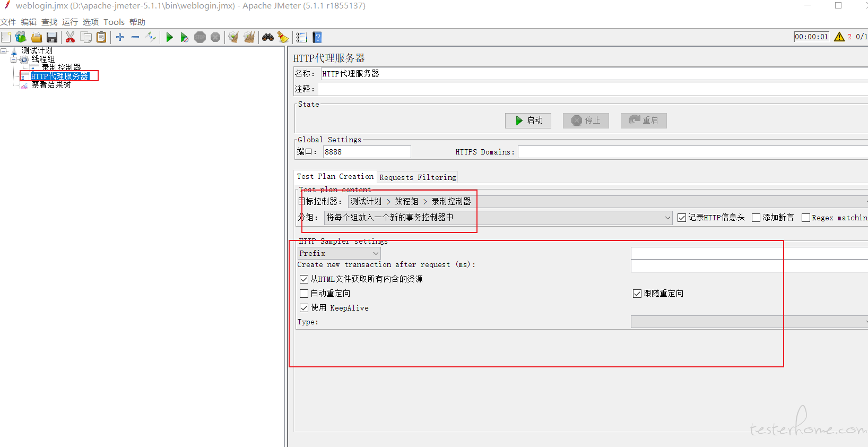Click the Toggle element arrows icon

[x=151, y=37]
